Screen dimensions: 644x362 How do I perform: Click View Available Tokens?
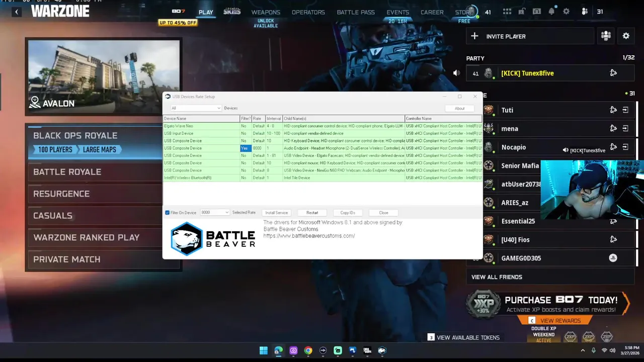(x=463, y=337)
